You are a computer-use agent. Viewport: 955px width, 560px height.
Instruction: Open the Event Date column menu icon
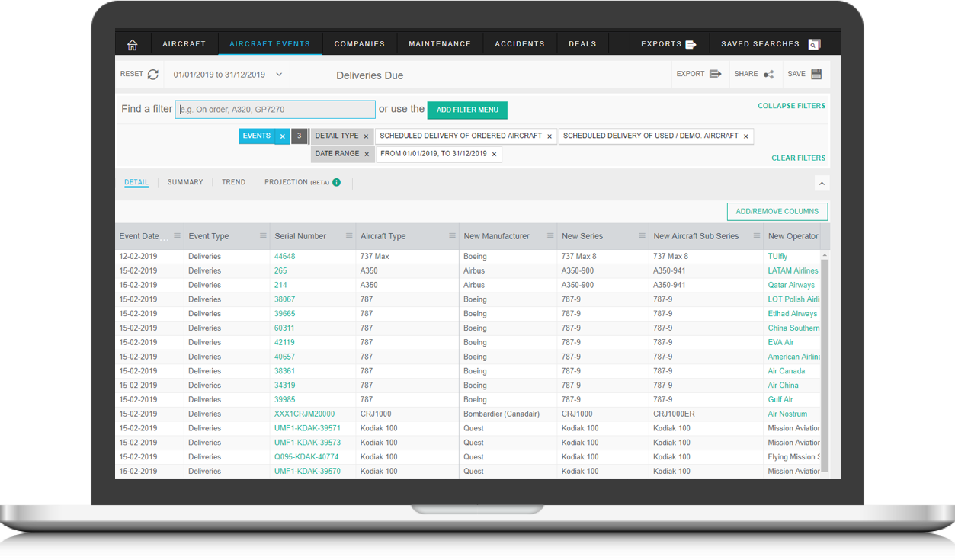[177, 236]
